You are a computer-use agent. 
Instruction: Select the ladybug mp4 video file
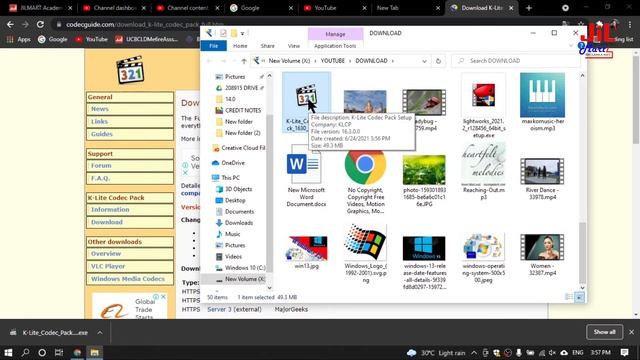point(424,109)
